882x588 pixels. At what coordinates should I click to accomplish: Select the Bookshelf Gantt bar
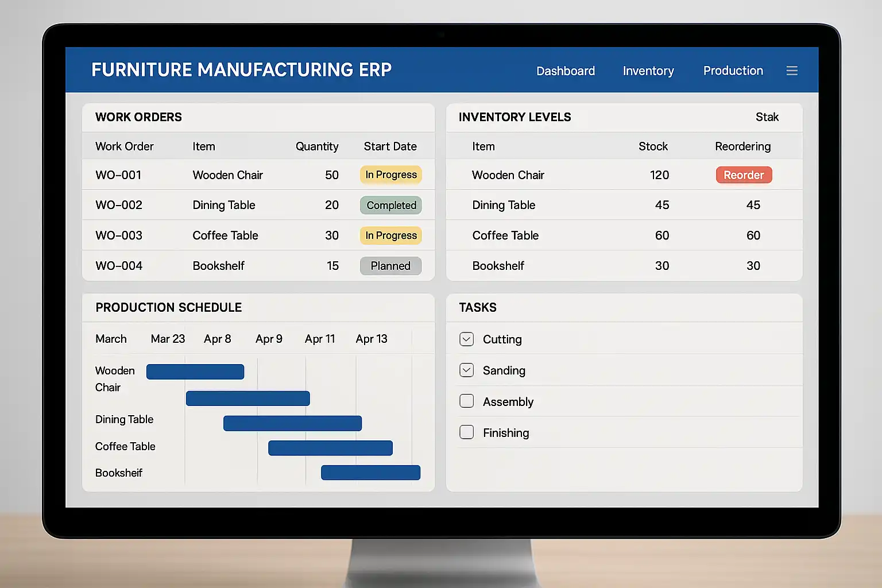[371, 473]
